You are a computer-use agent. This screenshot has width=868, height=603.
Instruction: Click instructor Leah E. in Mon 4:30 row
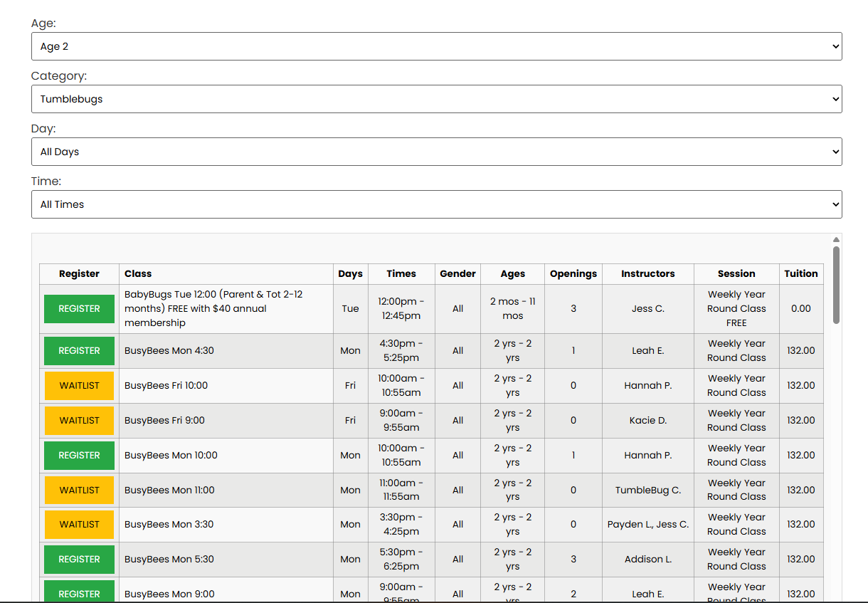click(647, 350)
